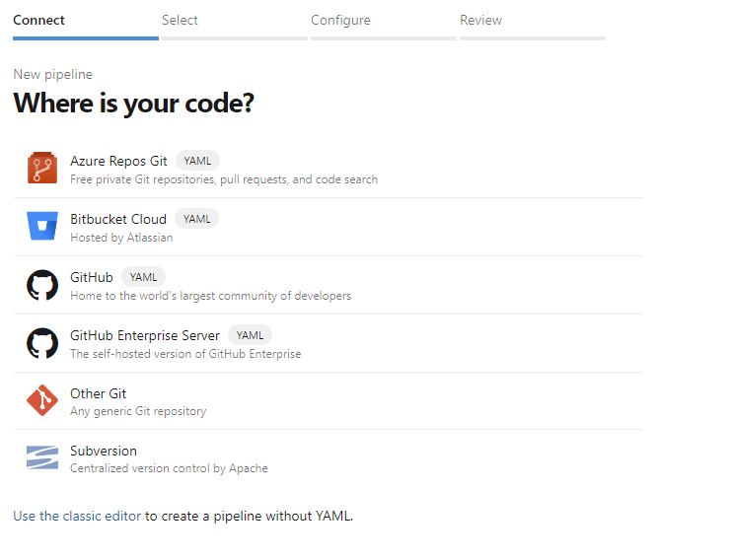730x560 pixels.
Task: Click the Subversion icon
Action: point(42,457)
